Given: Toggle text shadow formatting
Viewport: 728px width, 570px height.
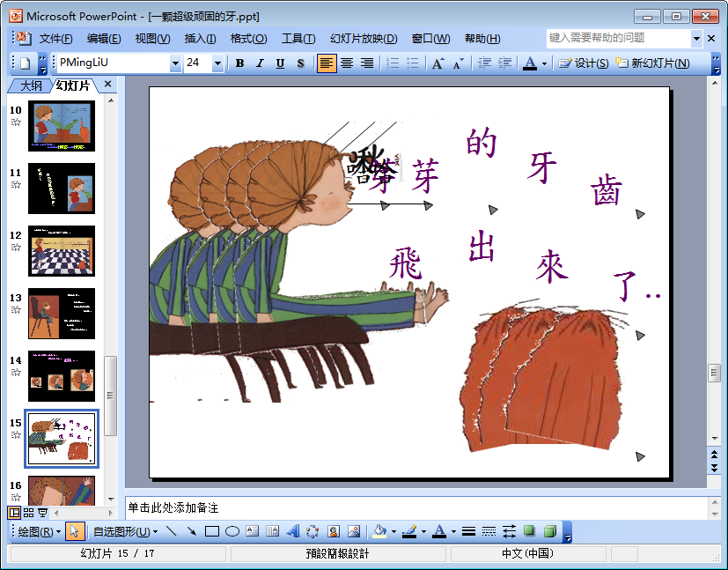Looking at the screenshot, I should 300,63.
